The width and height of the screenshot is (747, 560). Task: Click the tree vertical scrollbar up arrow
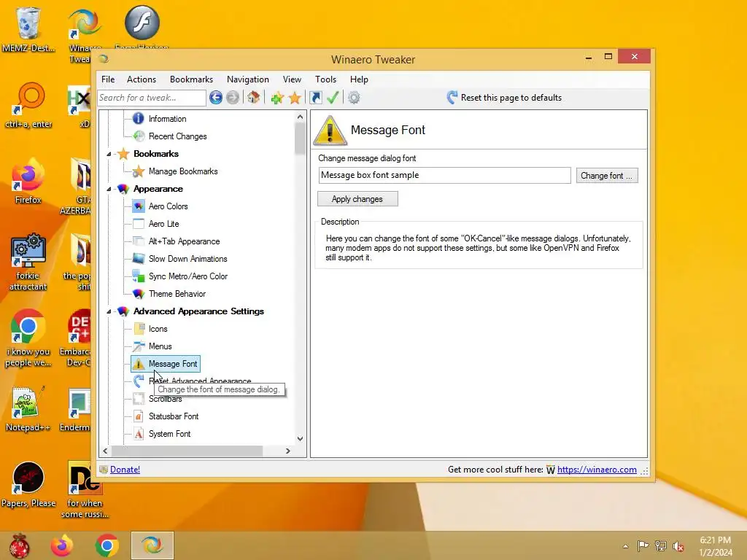pyautogui.click(x=300, y=117)
